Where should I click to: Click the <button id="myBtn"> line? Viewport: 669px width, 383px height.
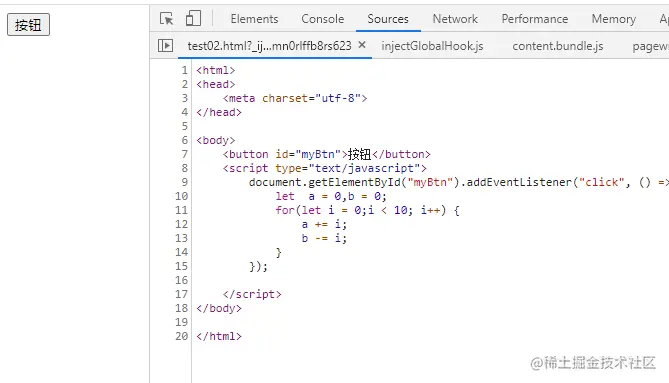coord(326,154)
